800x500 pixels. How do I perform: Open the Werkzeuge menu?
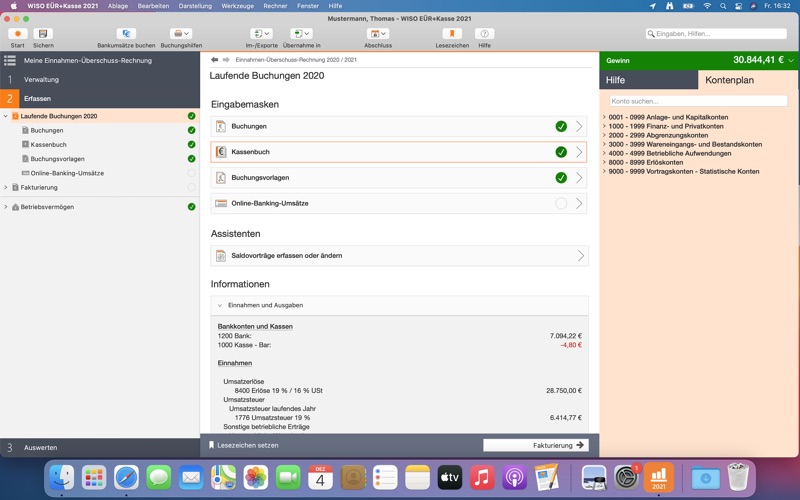(237, 6)
